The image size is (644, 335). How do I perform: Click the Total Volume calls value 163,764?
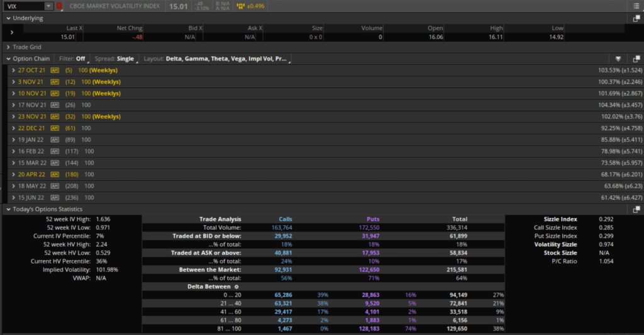[282, 228]
